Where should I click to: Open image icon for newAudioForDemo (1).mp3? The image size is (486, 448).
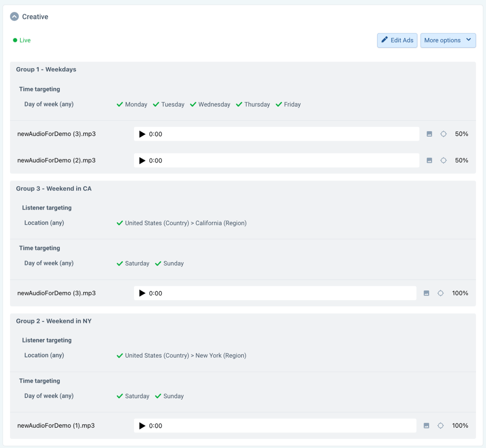coord(426,426)
